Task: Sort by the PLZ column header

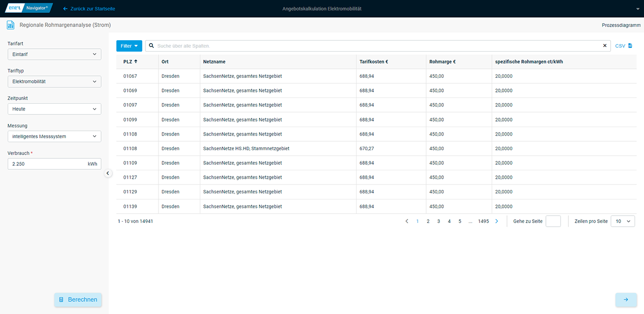Action: (130, 62)
